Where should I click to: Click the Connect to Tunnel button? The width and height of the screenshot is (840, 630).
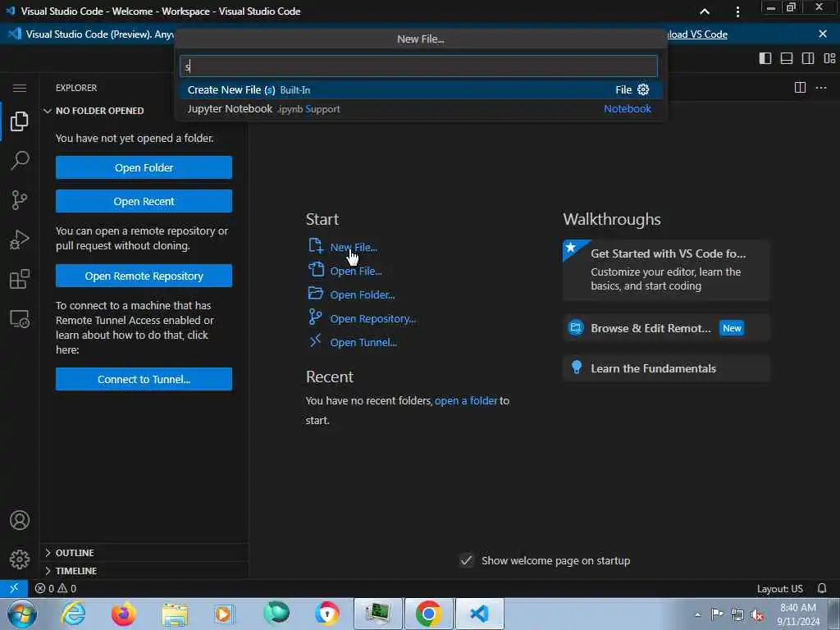[144, 379]
